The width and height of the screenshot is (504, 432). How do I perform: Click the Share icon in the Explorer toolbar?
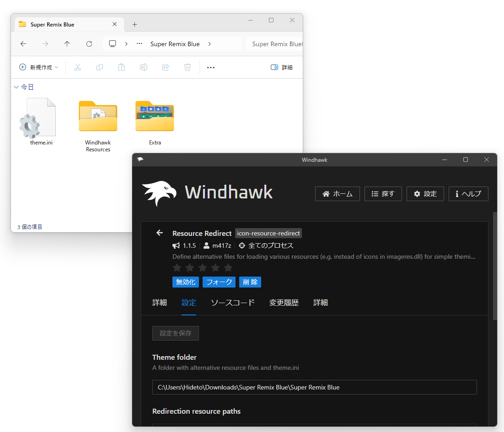(x=166, y=67)
